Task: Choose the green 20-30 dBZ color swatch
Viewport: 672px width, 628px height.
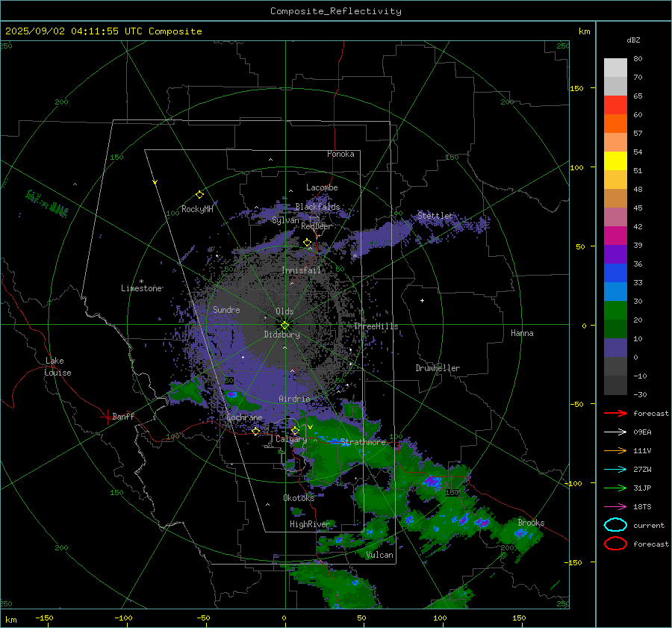Action: pyautogui.click(x=615, y=311)
